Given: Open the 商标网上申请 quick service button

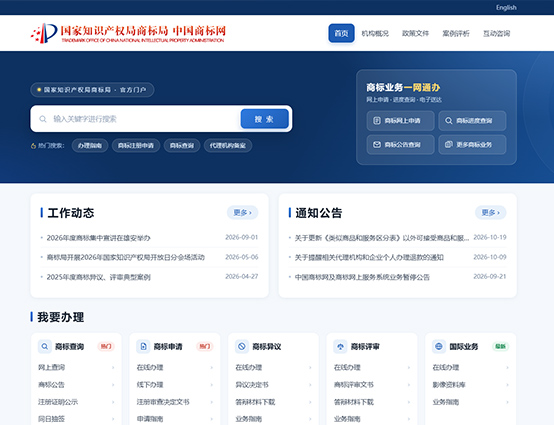Looking at the screenshot, I should coord(400,121).
